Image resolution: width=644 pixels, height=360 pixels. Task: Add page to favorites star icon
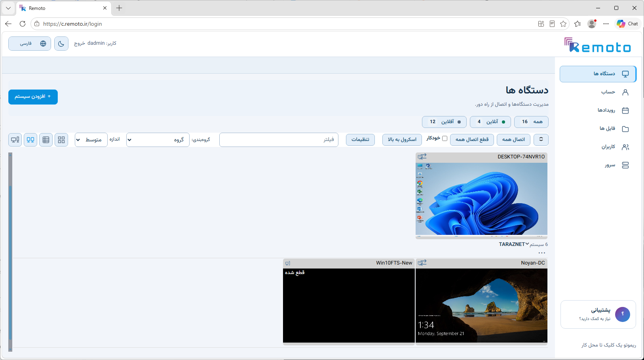[563, 24]
